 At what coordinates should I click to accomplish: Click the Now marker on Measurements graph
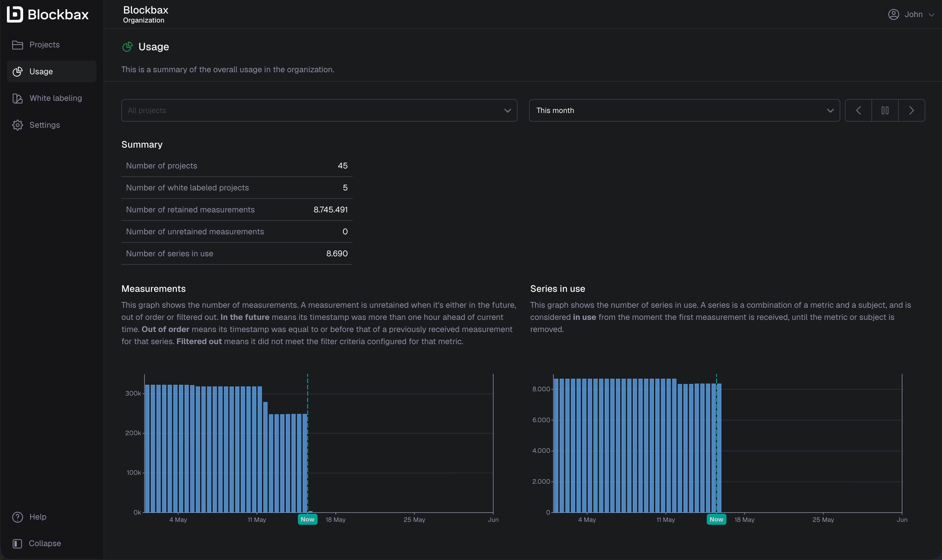point(307,519)
